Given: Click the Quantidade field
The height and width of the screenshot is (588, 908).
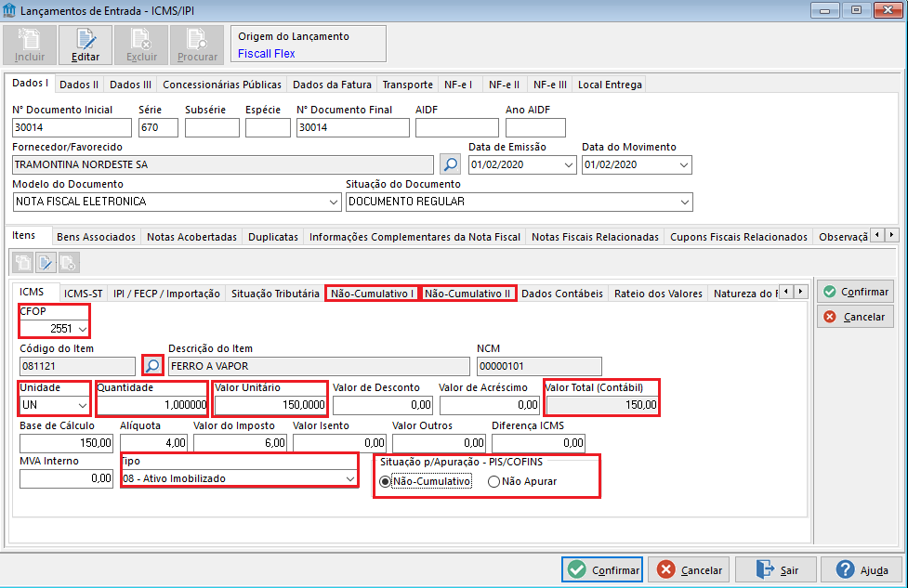Looking at the screenshot, I should 152,405.
